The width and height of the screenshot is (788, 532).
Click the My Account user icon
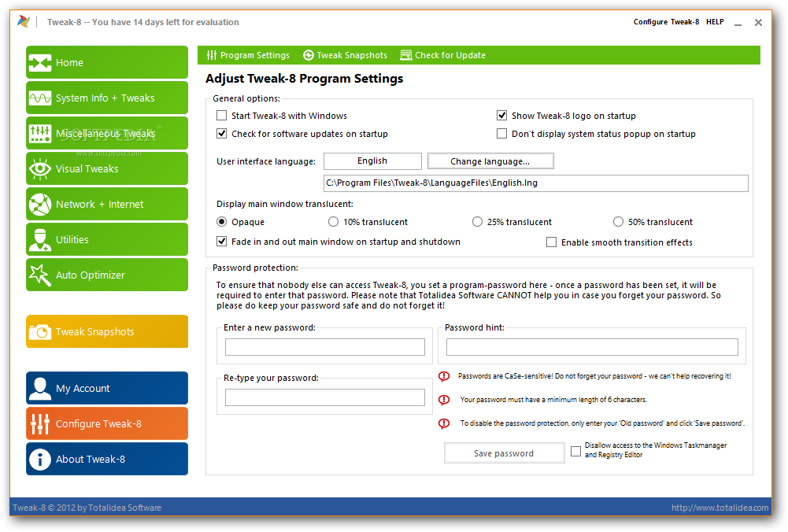[x=39, y=388]
